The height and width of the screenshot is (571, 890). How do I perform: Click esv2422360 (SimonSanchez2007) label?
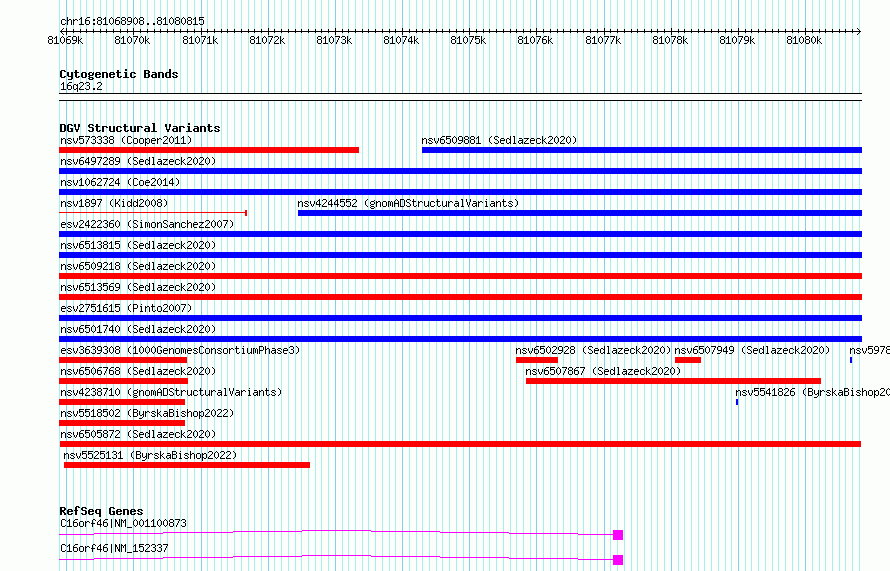point(147,224)
